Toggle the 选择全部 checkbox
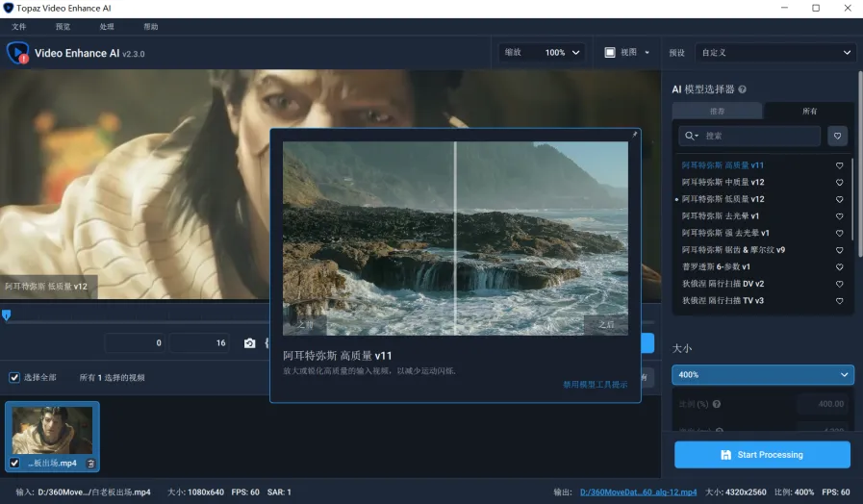 coord(14,377)
